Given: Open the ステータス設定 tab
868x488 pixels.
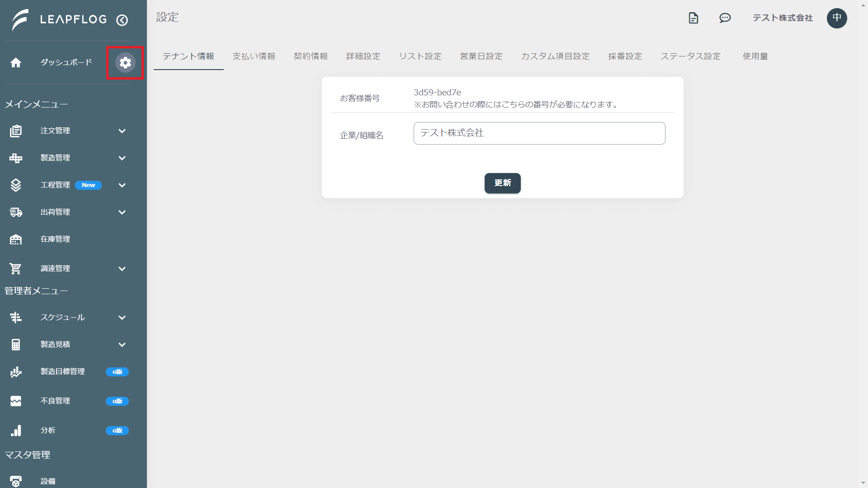Looking at the screenshot, I should 690,56.
